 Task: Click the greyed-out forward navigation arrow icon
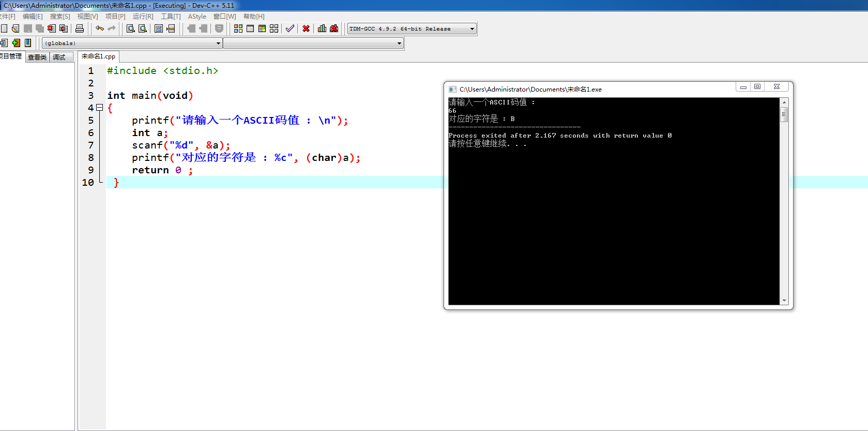203,28
